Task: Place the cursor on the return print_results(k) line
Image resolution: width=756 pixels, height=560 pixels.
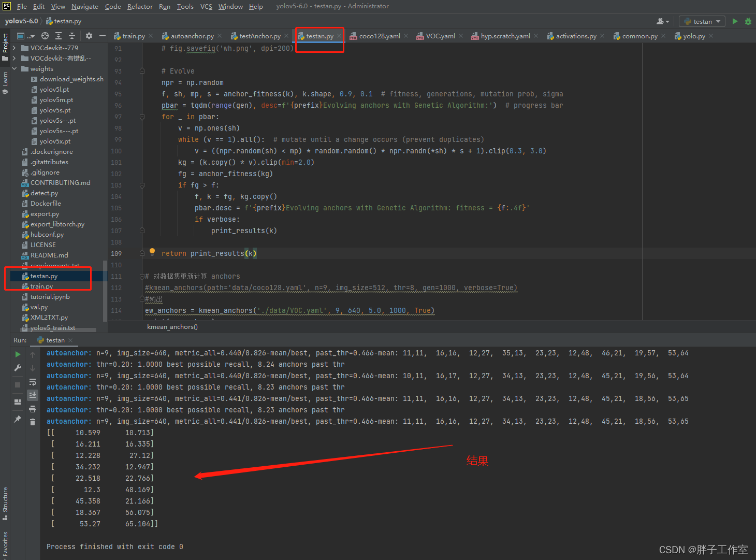Action: (x=209, y=253)
